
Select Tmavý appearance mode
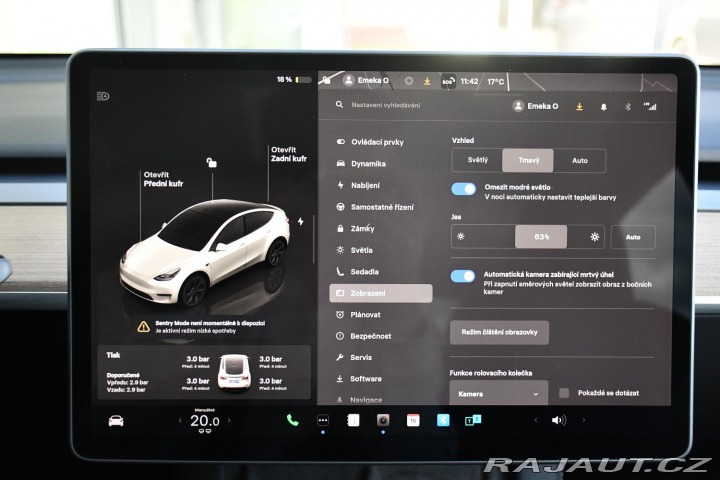click(x=528, y=160)
